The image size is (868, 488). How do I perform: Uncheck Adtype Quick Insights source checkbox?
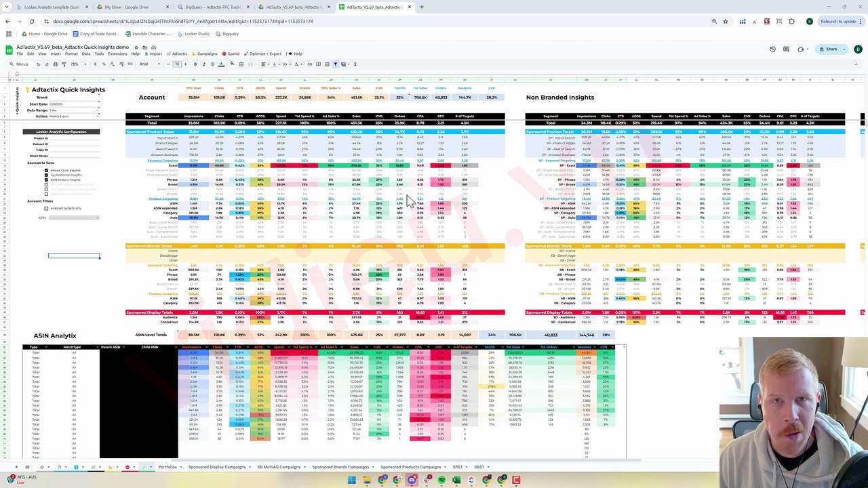[x=46, y=170]
